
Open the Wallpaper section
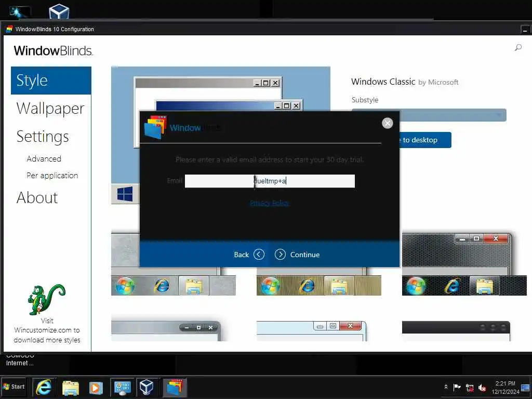click(50, 109)
